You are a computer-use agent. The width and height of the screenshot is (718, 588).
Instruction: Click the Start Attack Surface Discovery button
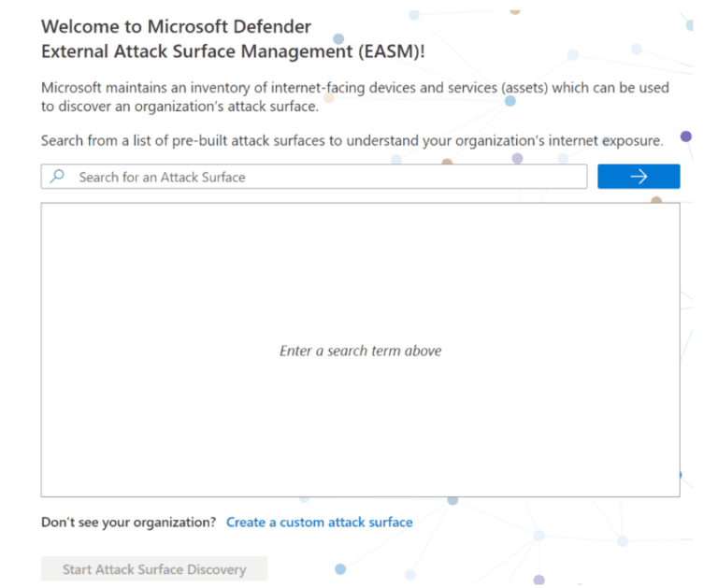coord(154,569)
